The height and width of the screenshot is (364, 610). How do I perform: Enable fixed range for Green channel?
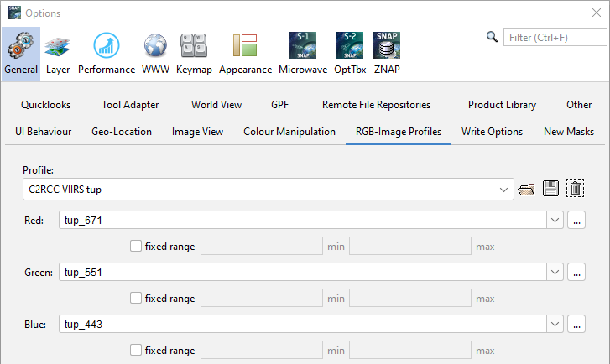pyautogui.click(x=136, y=298)
